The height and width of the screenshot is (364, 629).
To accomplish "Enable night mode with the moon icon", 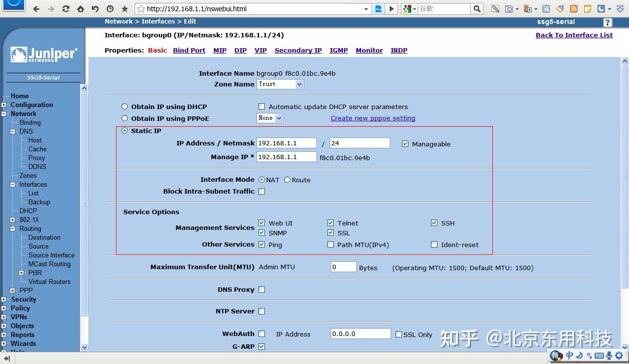I will point(600,8).
